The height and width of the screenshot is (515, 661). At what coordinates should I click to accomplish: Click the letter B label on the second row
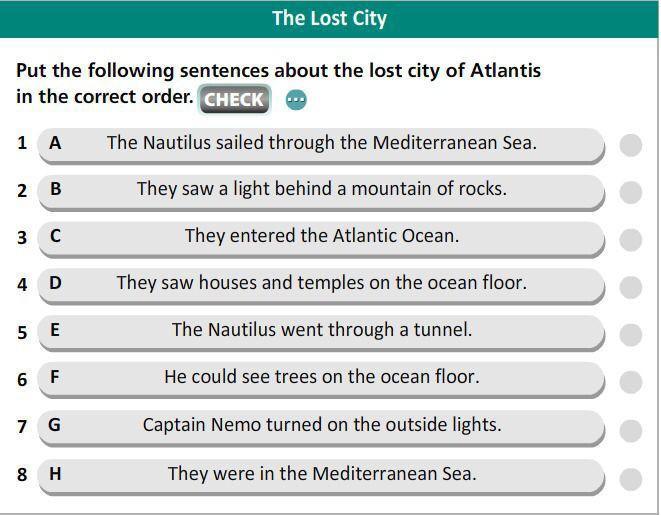[56, 188]
